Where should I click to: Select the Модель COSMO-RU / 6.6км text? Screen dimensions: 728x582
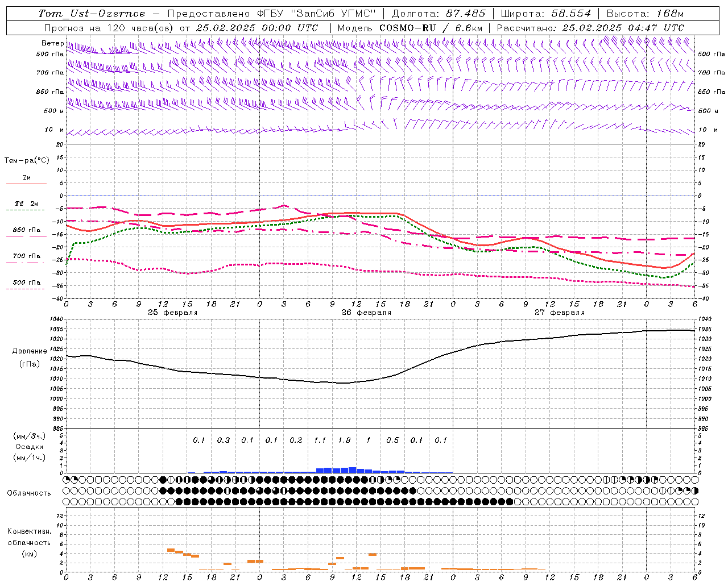[x=410, y=28]
